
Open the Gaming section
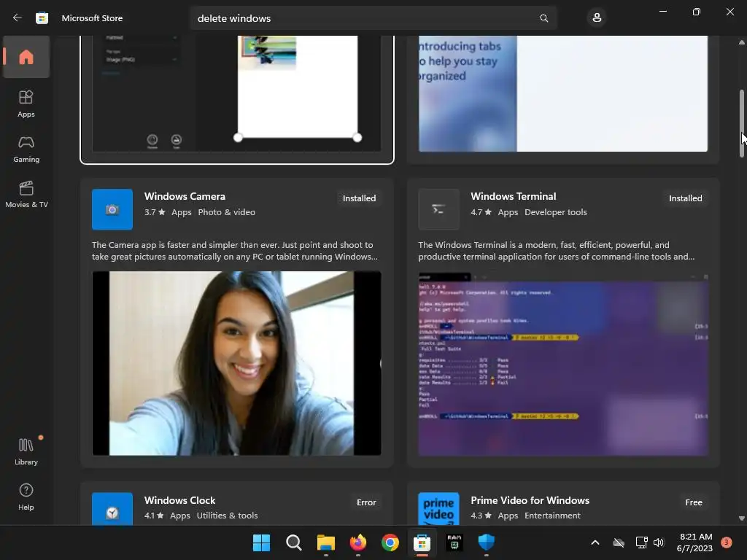pyautogui.click(x=26, y=149)
